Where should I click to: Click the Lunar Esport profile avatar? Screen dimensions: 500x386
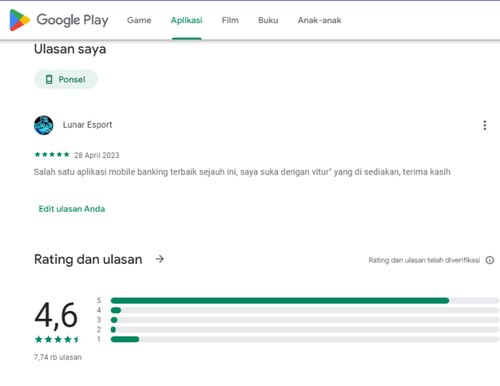click(x=44, y=125)
